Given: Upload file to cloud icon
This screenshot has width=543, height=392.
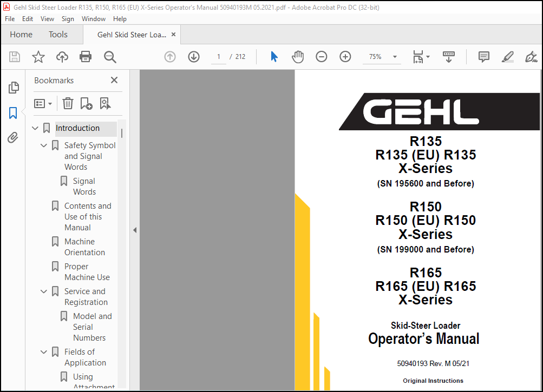Looking at the screenshot, I should [62, 57].
